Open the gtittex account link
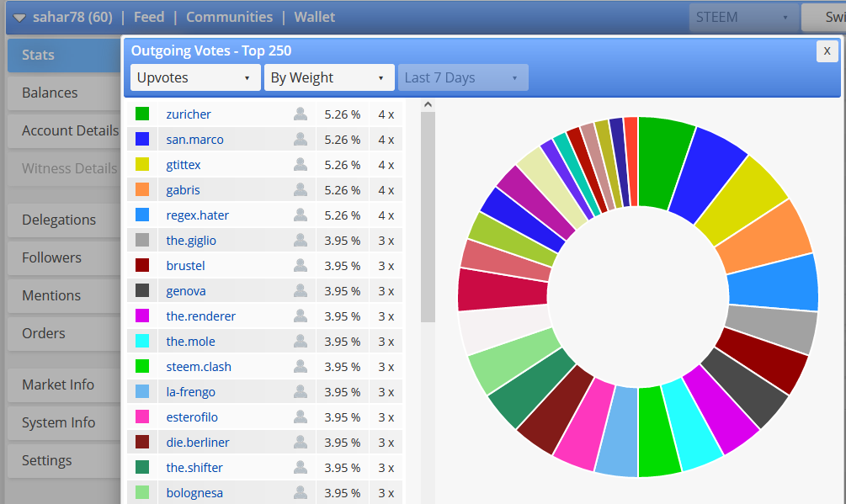Viewport: 846px width, 504px height. 184,165
